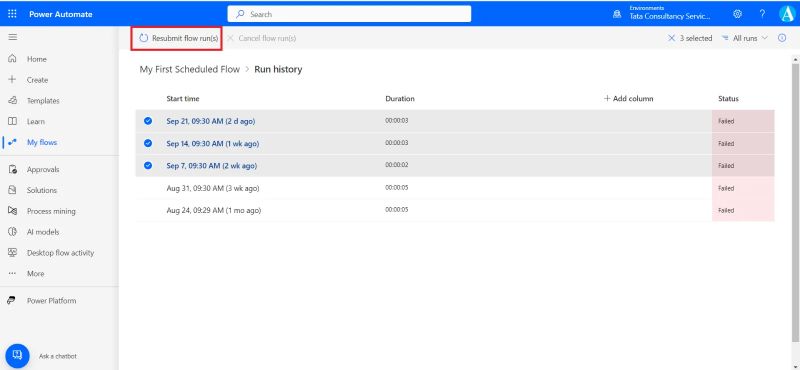
Task: Click the Solutions icon in sidebar
Action: tap(13, 190)
